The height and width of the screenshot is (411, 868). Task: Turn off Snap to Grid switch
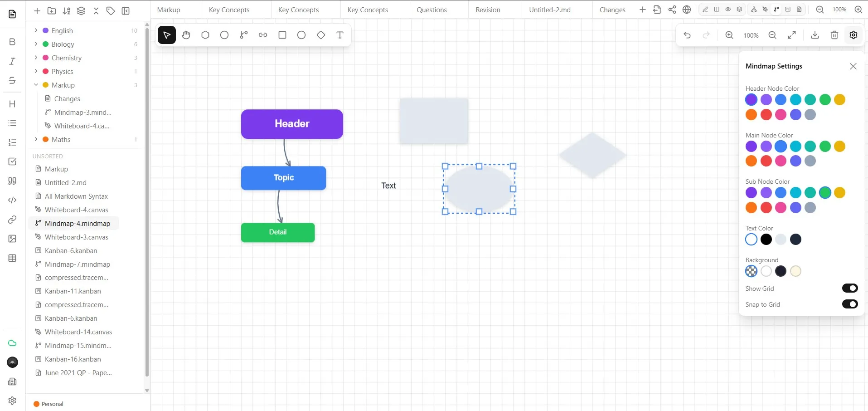(850, 304)
